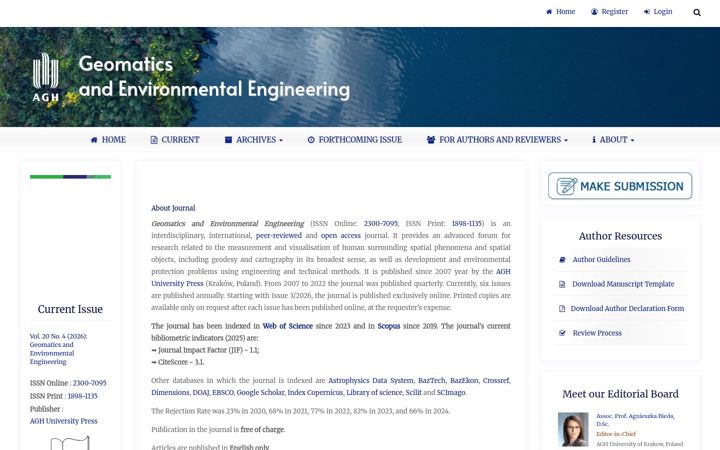720x450 pixels.
Task: Open the EBSCO link
Action: 223,393
